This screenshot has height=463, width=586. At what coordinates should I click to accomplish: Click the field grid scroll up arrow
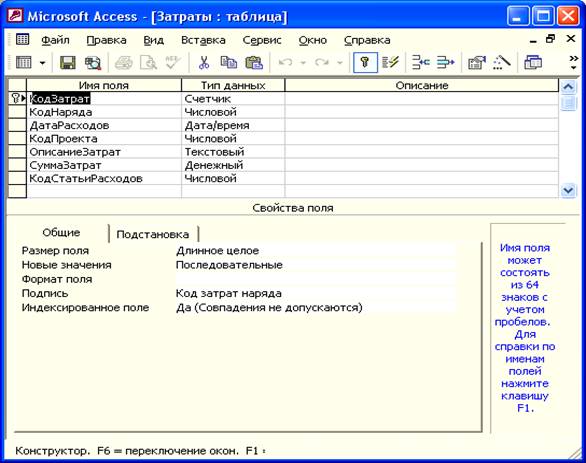click(568, 87)
